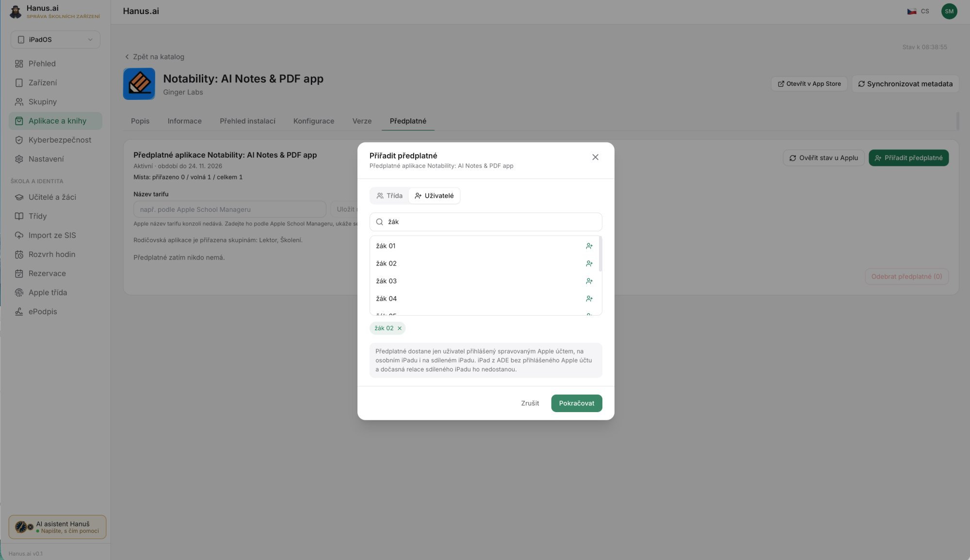Open Notability app icon thumbnail
The width and height of the screenshot is (970, 560).
point(139,84)
